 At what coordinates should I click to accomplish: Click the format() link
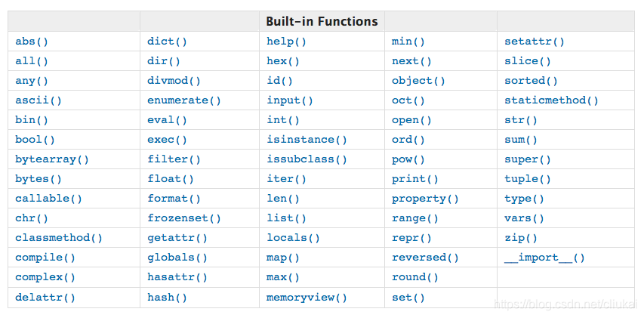174,199
